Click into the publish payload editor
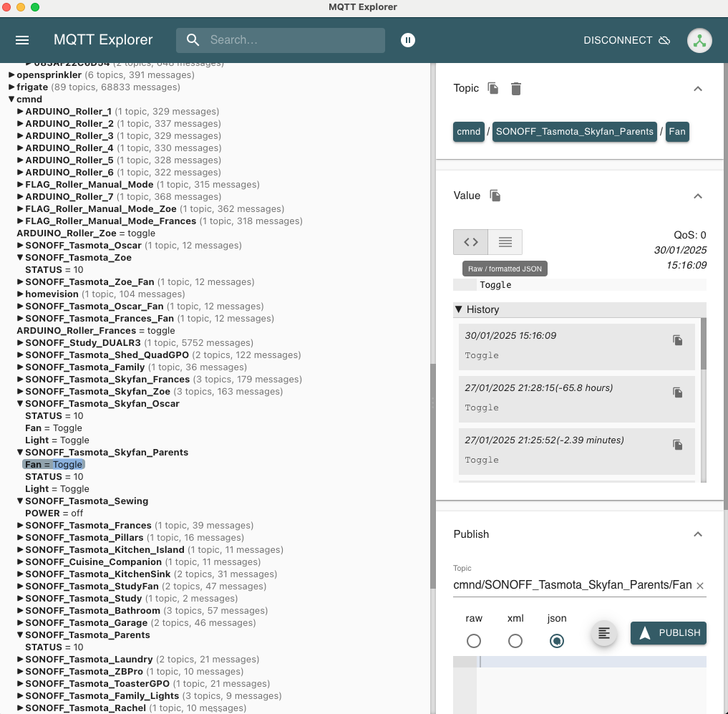This screenshot has height=714, width=728. click(593, 684)
